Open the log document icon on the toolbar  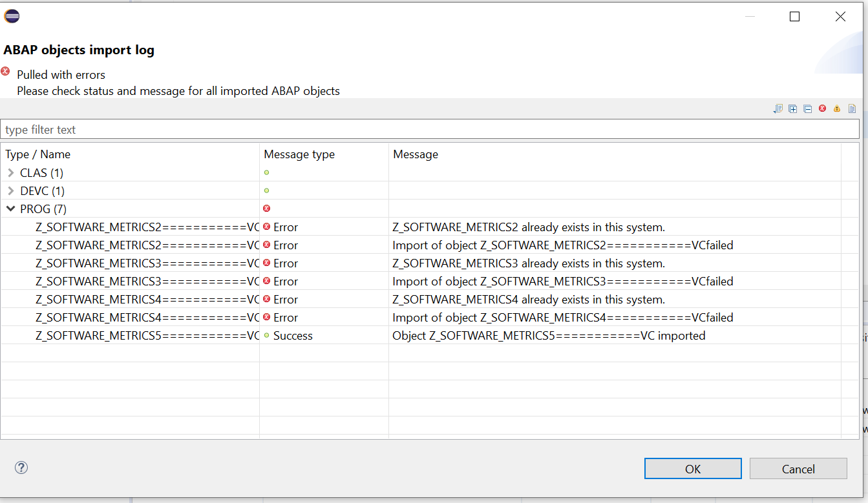coord(852,108)
